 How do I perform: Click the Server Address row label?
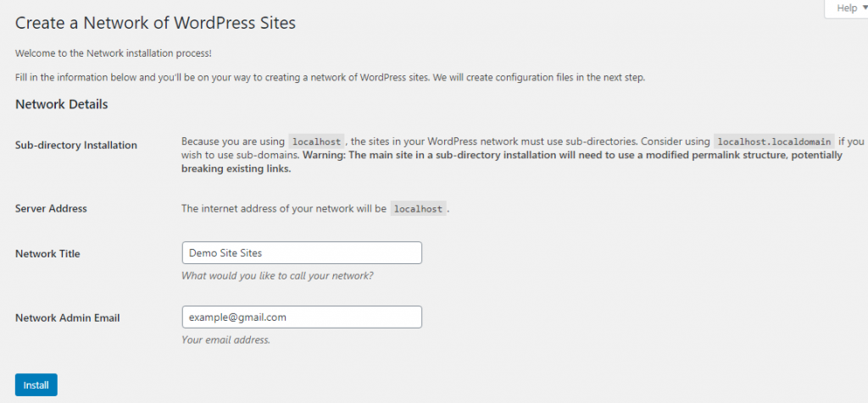(51, 209)
